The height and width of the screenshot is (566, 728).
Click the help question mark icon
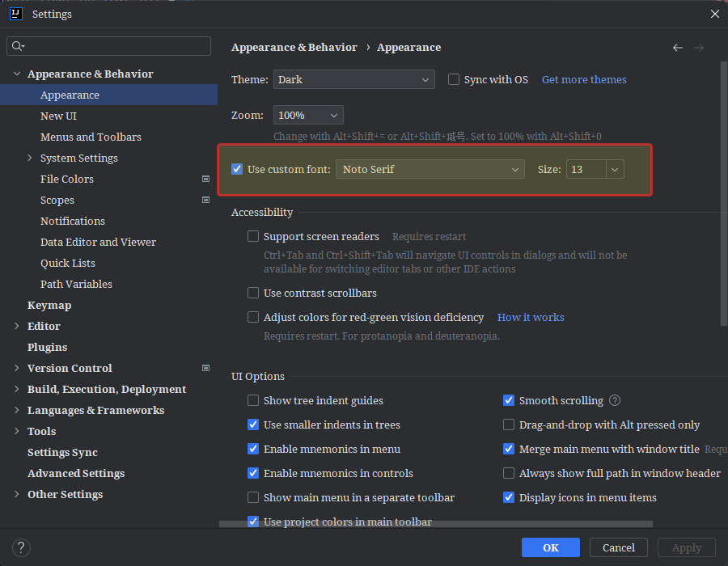22,547
